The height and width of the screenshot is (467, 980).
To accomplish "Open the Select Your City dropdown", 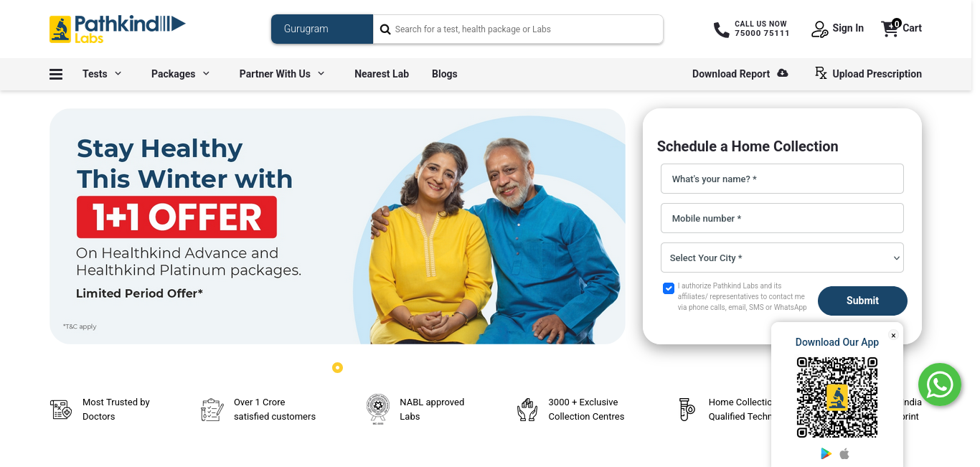I will [x=782, y=258].
